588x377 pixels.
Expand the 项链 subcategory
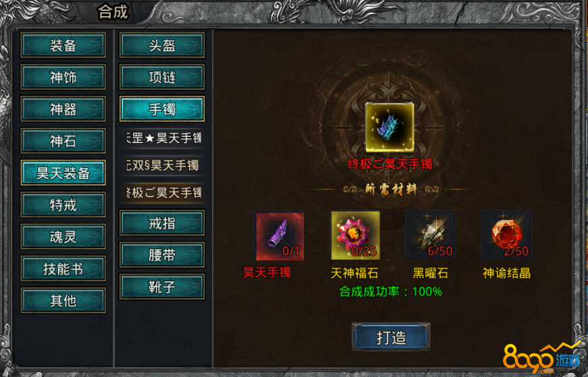162,77
